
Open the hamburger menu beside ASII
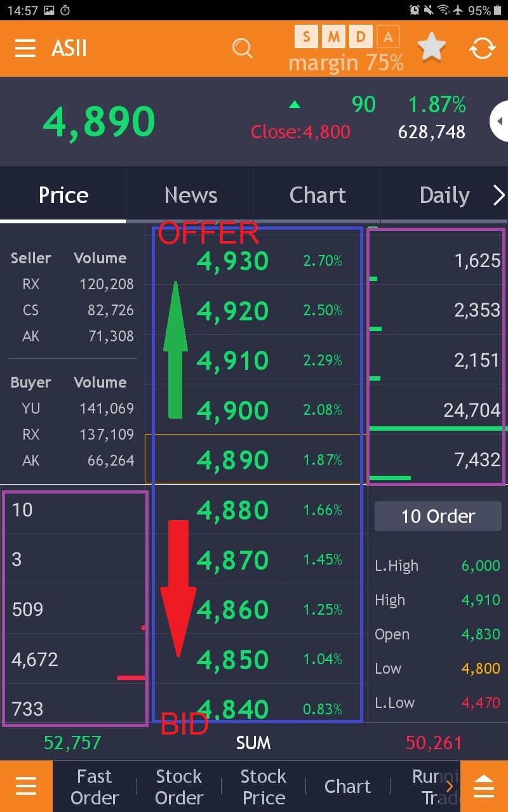coord(25,49)
